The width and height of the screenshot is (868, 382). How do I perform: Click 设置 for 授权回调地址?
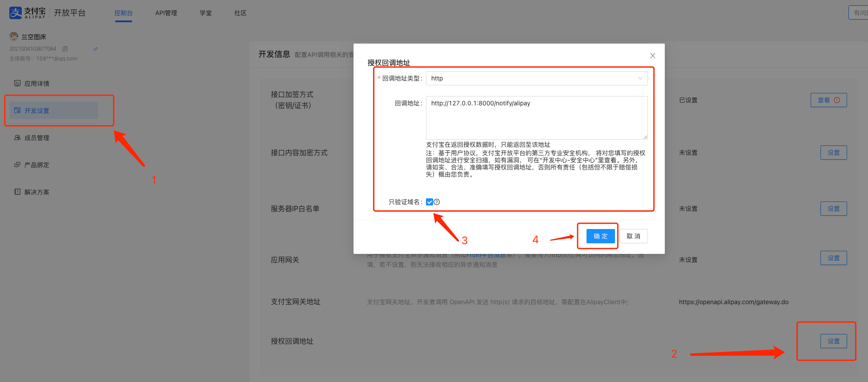[834, 341]
